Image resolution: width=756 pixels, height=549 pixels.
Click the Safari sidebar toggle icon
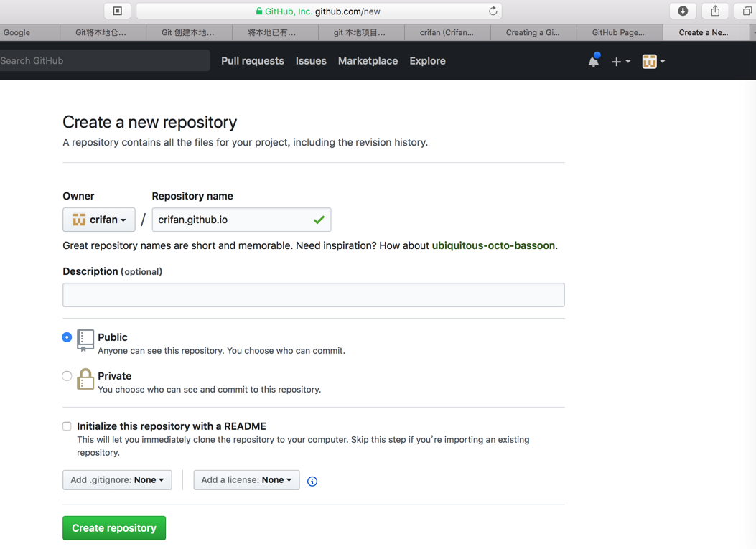[117, 11]
